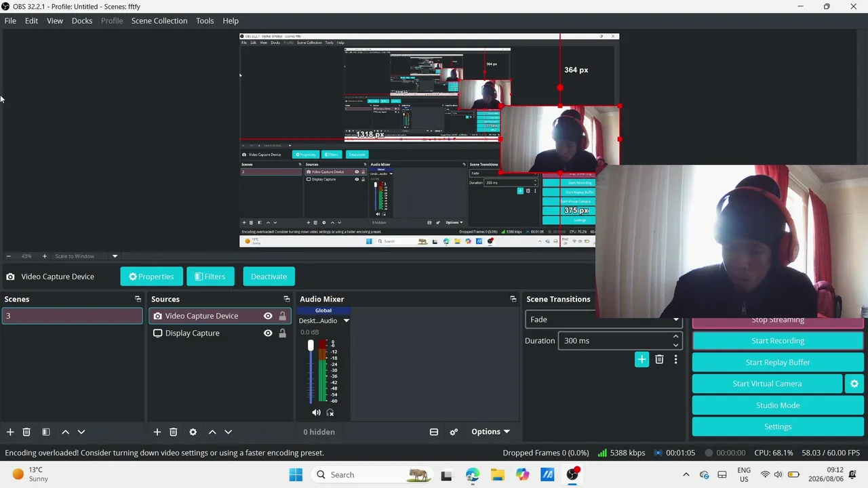Image resolution: width=868 pixels, height=488 pixels.
Task: Remove selected scene using the Scenes trash icon
Action: click(26, 432)
